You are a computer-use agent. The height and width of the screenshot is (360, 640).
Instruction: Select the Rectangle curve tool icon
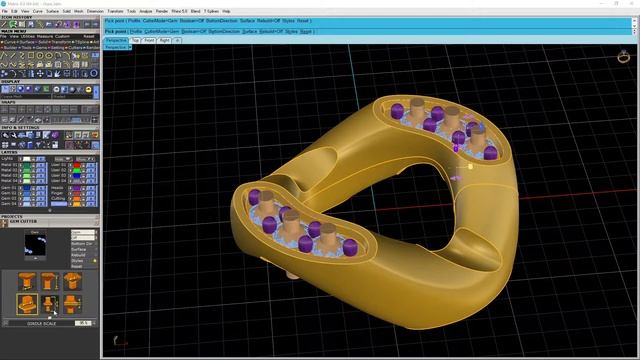coord(31,55)
